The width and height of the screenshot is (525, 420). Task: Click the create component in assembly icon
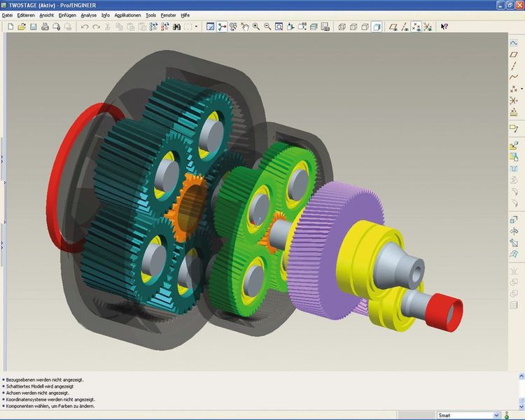click(514, 157)
